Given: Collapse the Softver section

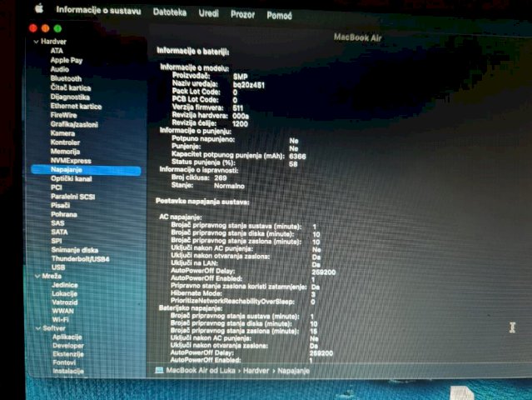Looking at the screenshot, I should point(38,328).
